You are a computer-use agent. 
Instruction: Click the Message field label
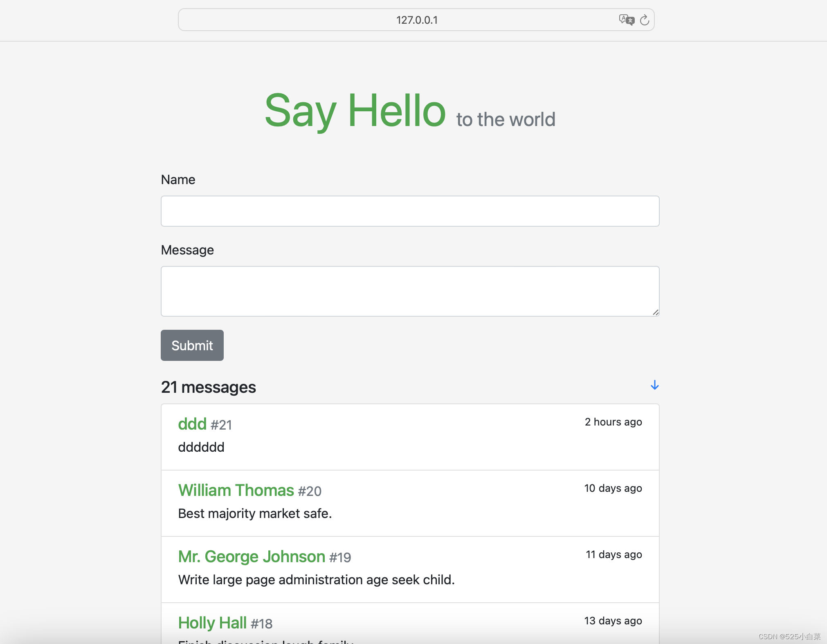(187, 250)
